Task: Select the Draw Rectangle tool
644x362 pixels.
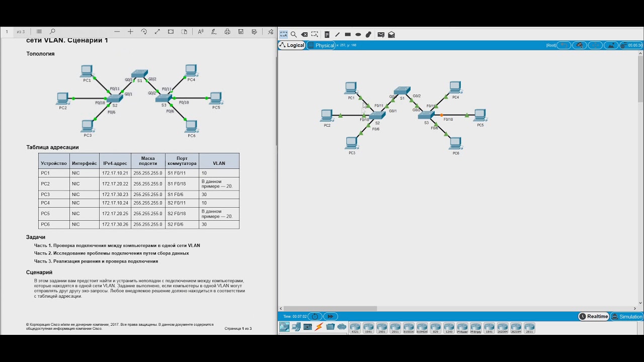Action: [348, 35]
